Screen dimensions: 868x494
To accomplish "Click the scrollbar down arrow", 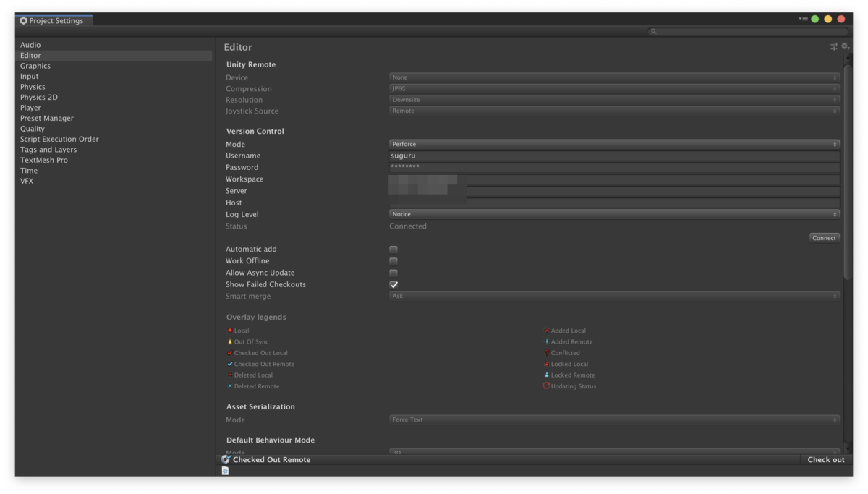I will coord(848,449).
